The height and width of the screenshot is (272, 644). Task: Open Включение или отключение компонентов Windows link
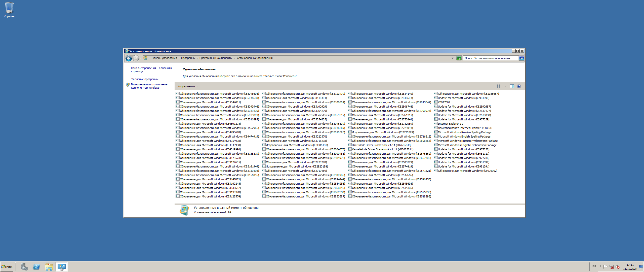[x=149, y=86]
